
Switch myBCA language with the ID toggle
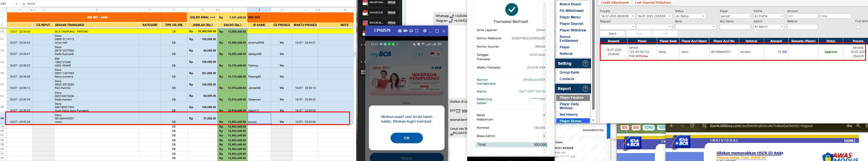(435, 54)
